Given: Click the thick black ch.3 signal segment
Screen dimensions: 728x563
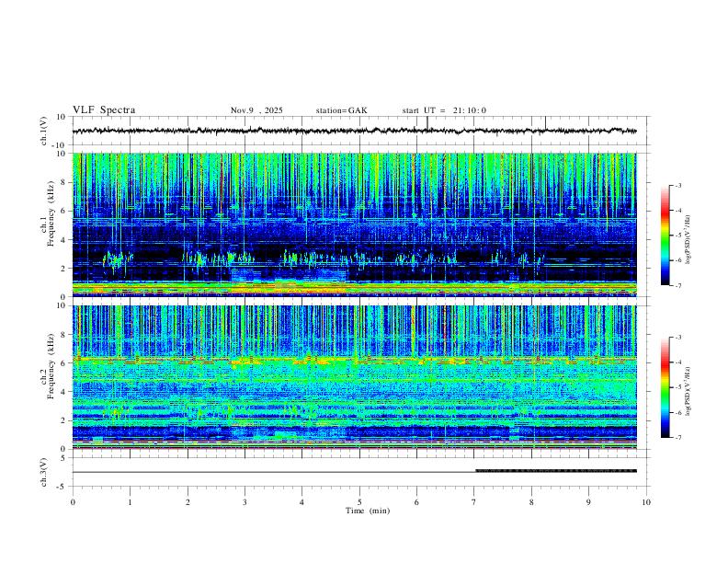Looking at the screenshot, I should pos(556,471).
